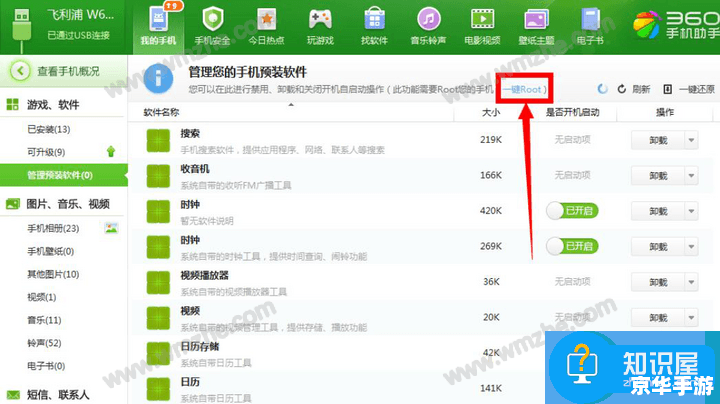Click the photo icon beside 手机相册
The width and height of the screenshot is (720, 404).
pos(111,228)
